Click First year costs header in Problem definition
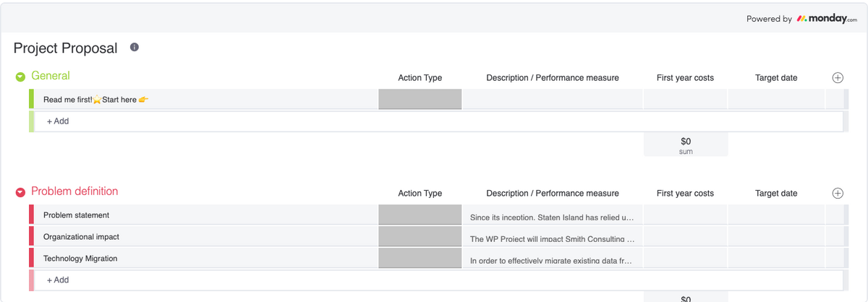Image resolution: width=868 pixels, height=302 pixels. tap(685, 194)
